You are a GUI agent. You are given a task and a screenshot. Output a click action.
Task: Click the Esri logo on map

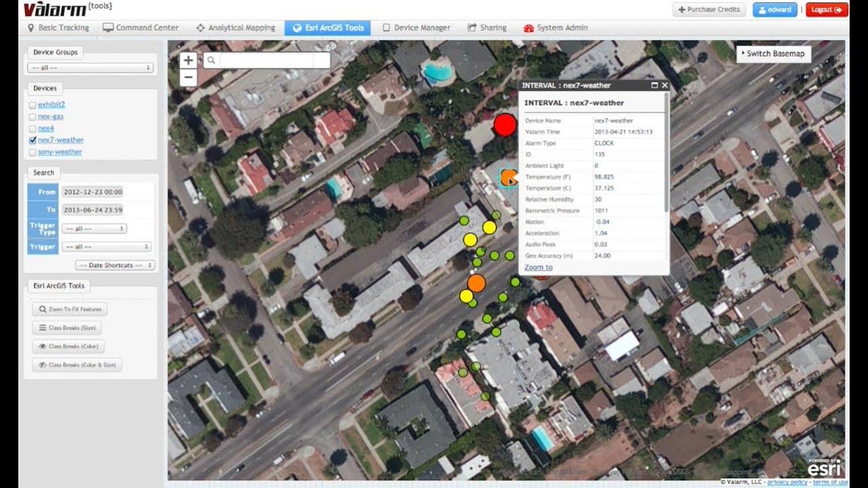(824, 467)
